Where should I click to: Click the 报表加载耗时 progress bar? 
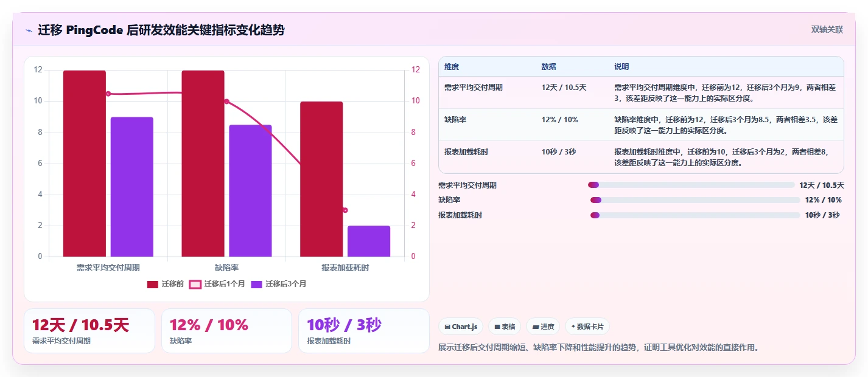tap(695, 215)
